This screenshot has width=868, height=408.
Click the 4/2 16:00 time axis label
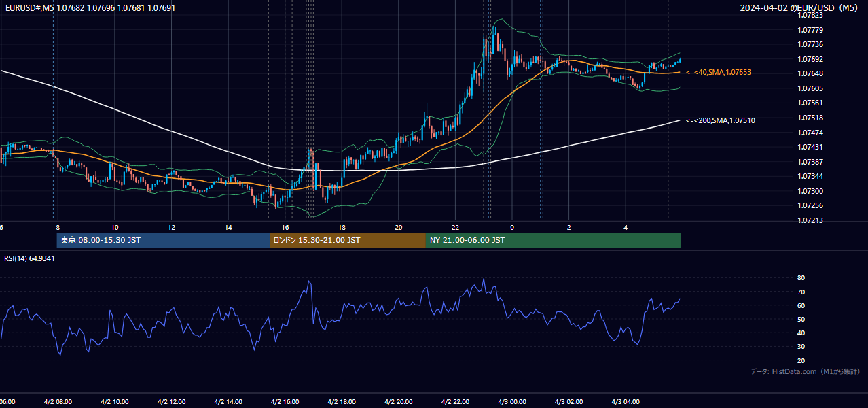[x=285, y=402]
